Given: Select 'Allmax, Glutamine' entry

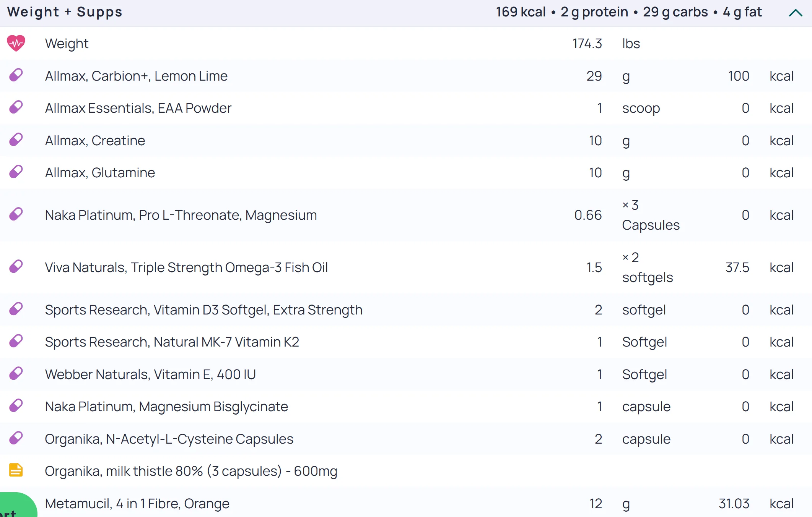Looking at the screenshot, I should click(100, 173).
